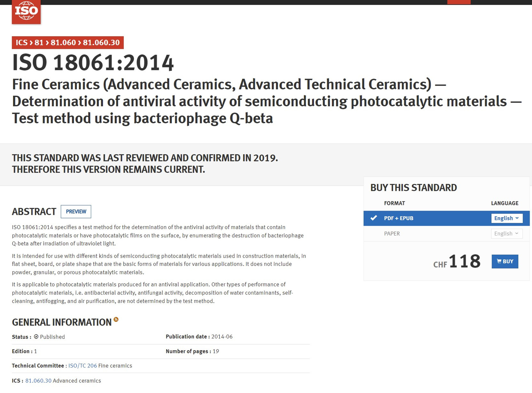This screenshot has width=532, height=393.
Task: Click the 'Published' status text
Action: pos(52,337)
